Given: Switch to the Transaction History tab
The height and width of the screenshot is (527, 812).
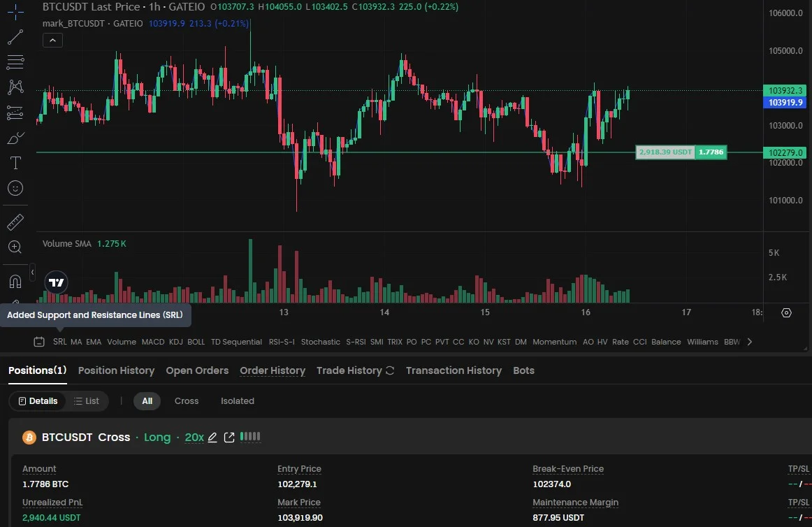Looking at the screenshot, I should pyautogui.click(x=454, y=370).
